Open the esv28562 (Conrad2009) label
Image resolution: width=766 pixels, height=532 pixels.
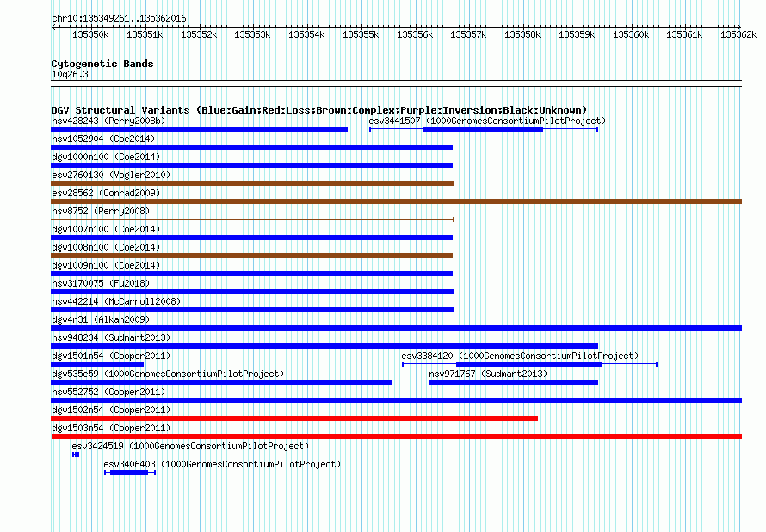click(106, 193)
